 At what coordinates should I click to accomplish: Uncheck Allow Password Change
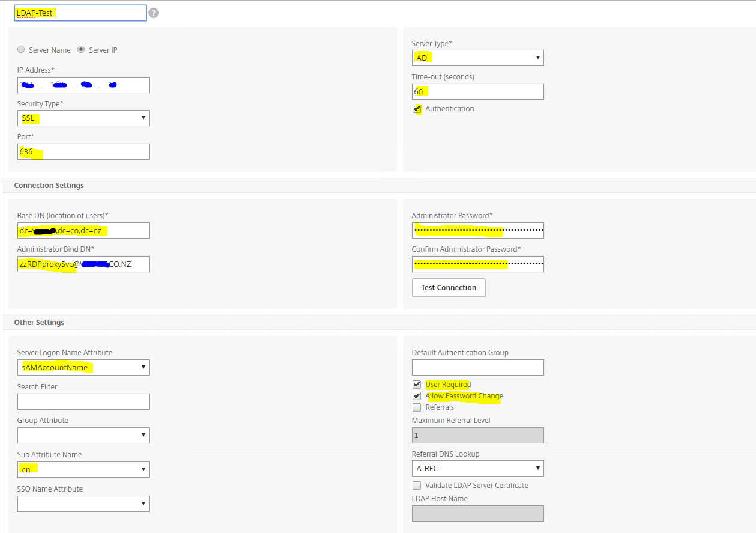417,395
